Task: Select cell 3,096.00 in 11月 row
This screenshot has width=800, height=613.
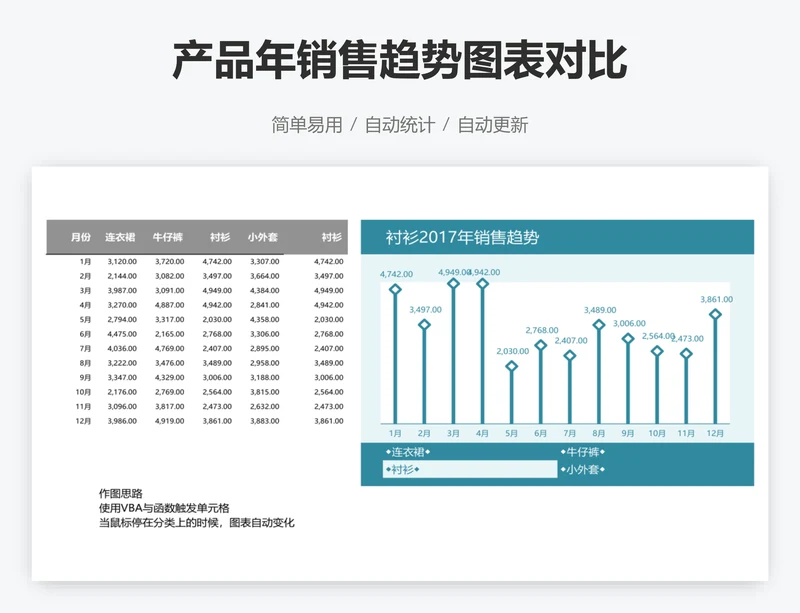Action: pos(122,407)
